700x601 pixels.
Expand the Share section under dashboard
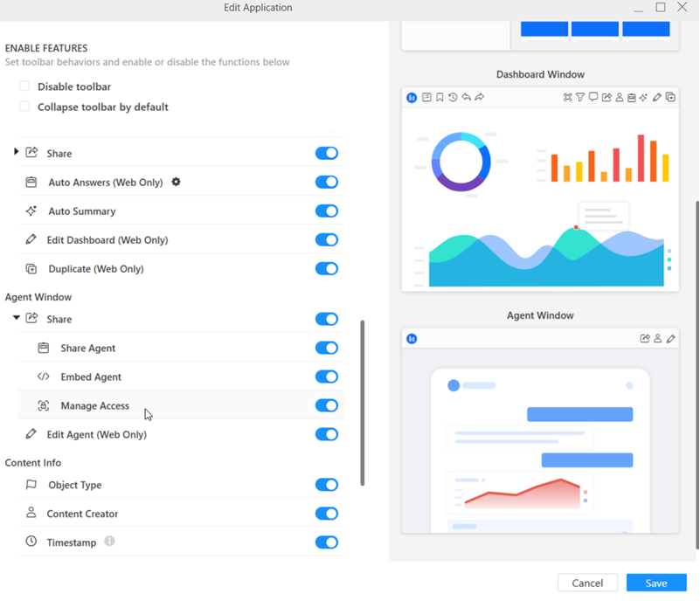pos(17,153)
